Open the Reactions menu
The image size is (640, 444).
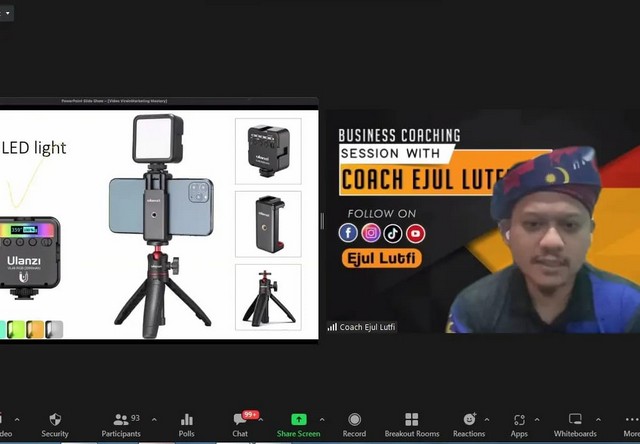(x=468, y=424)
